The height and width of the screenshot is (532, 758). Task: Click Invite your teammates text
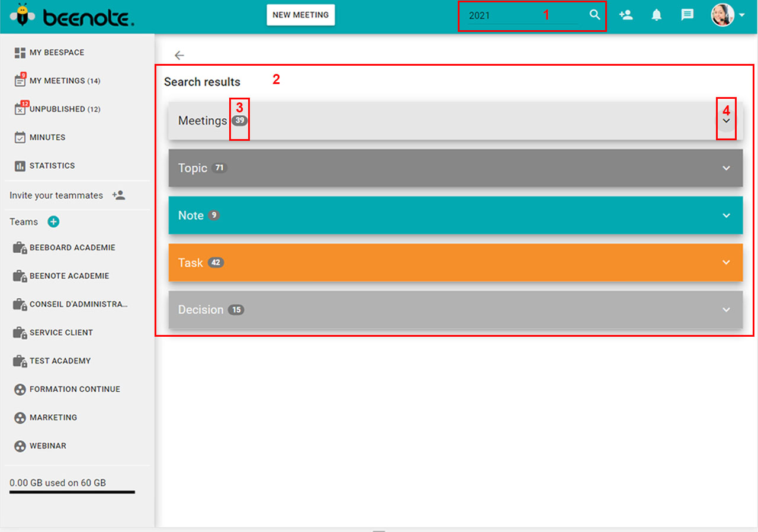56,195
